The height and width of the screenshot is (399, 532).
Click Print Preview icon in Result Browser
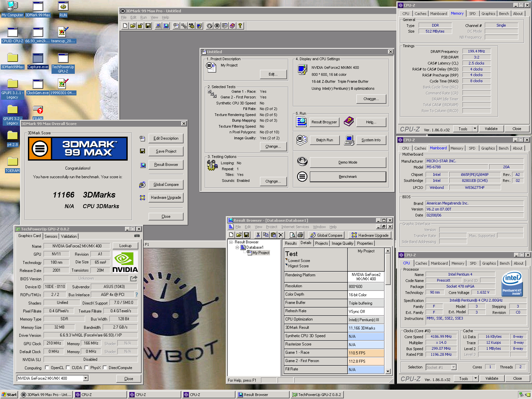tap(293, 235)
